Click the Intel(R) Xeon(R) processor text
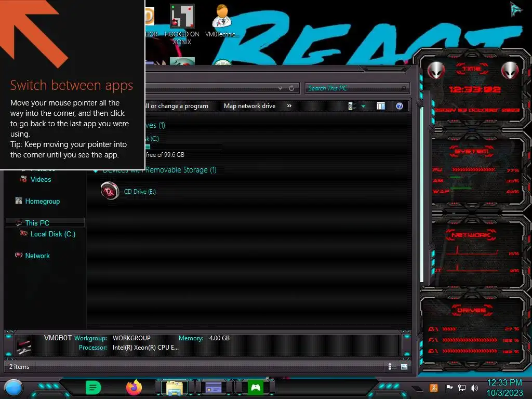The height and width of the screenshot is (399, 532). 145,348
